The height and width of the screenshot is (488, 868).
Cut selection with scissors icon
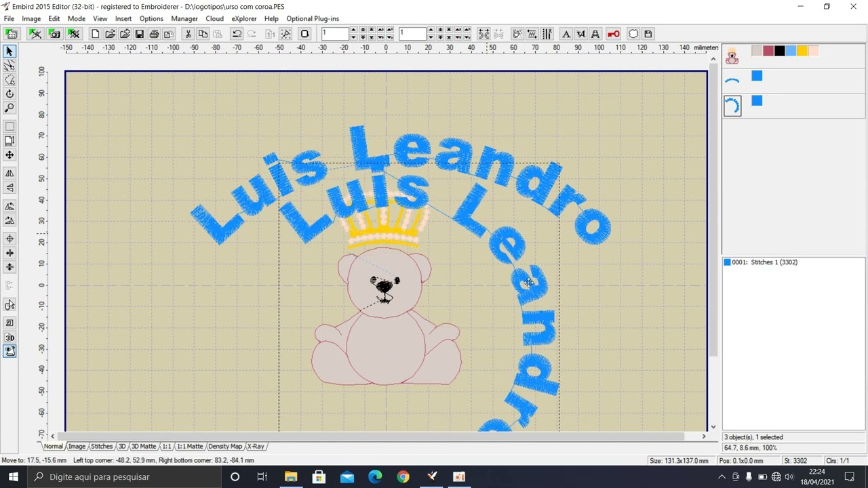tap(188, 34)
